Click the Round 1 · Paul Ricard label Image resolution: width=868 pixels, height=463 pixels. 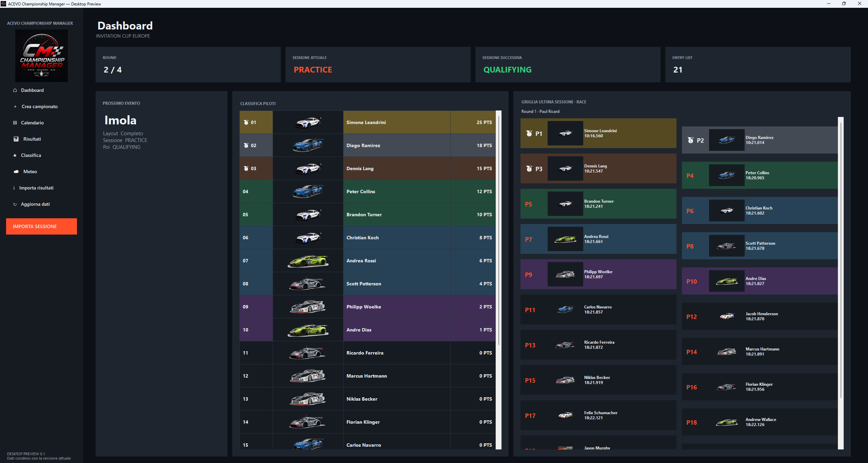(540, 112)
